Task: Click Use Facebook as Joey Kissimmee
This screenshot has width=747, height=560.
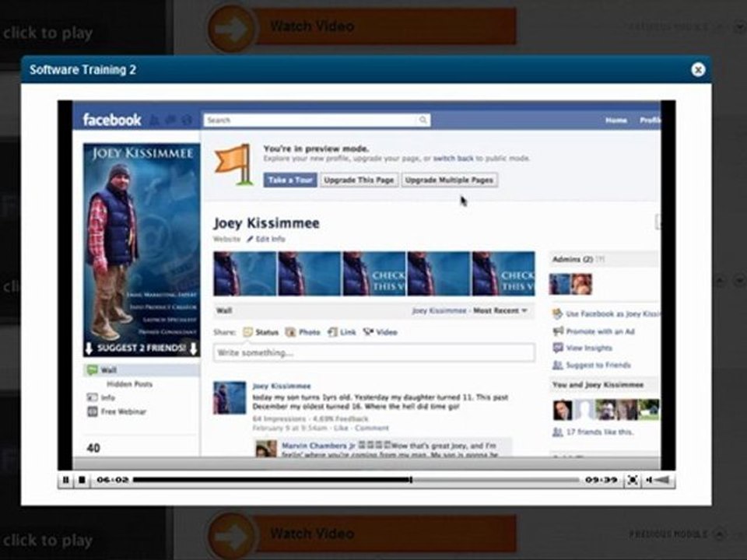Action: coord(606,313)
